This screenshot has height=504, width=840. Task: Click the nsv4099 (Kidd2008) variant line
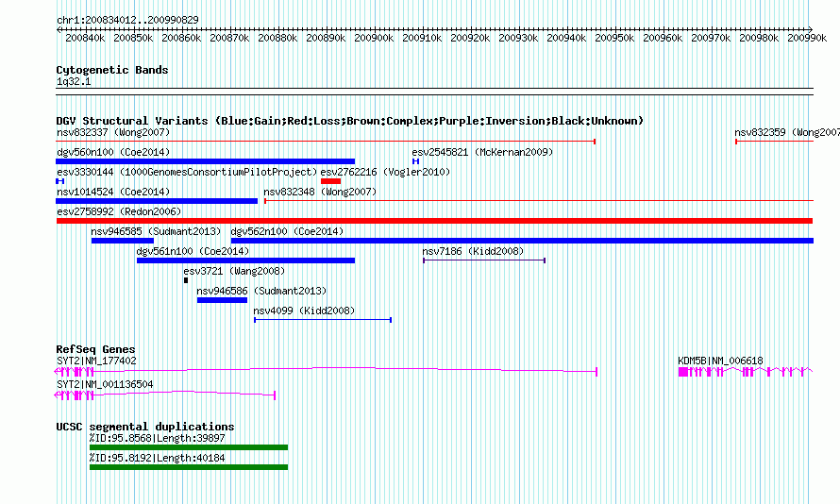click(323, 320)
